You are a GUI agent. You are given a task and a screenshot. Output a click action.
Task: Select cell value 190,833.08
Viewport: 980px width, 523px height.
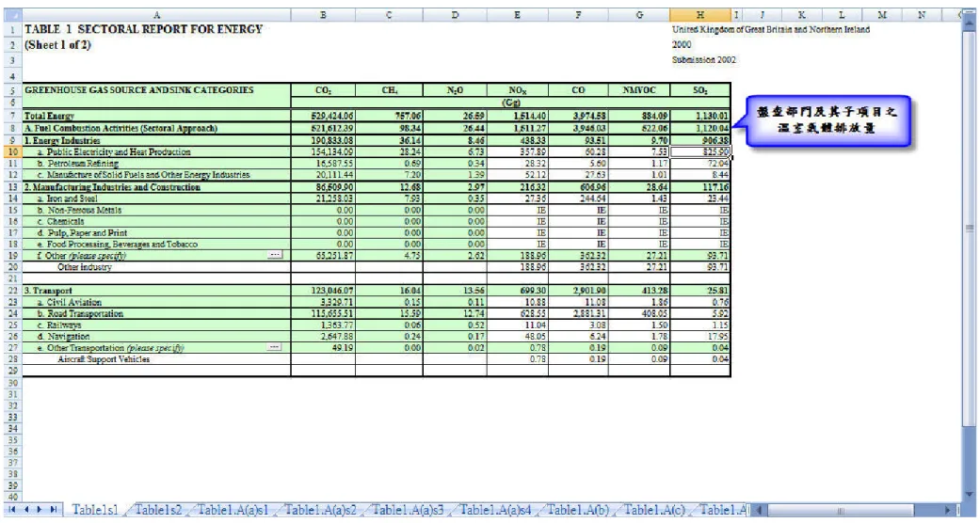coord(323,140)
